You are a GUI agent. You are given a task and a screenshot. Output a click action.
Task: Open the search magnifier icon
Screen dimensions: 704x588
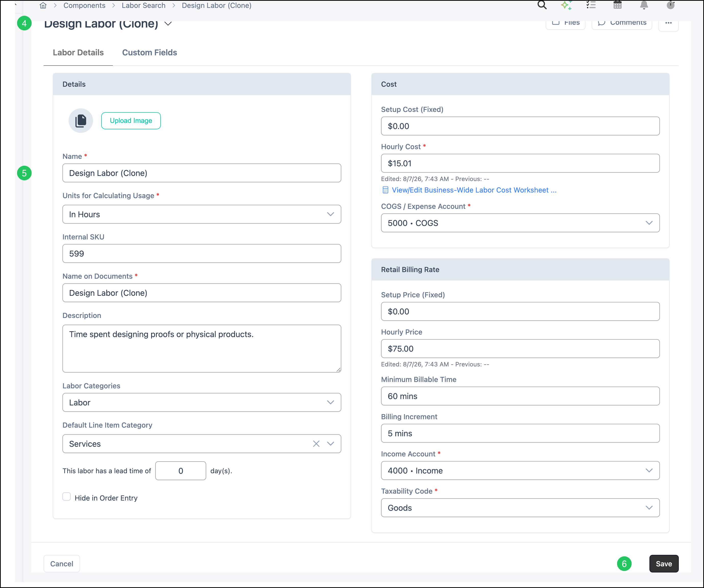pyautogui.click(x=542, y=5)
